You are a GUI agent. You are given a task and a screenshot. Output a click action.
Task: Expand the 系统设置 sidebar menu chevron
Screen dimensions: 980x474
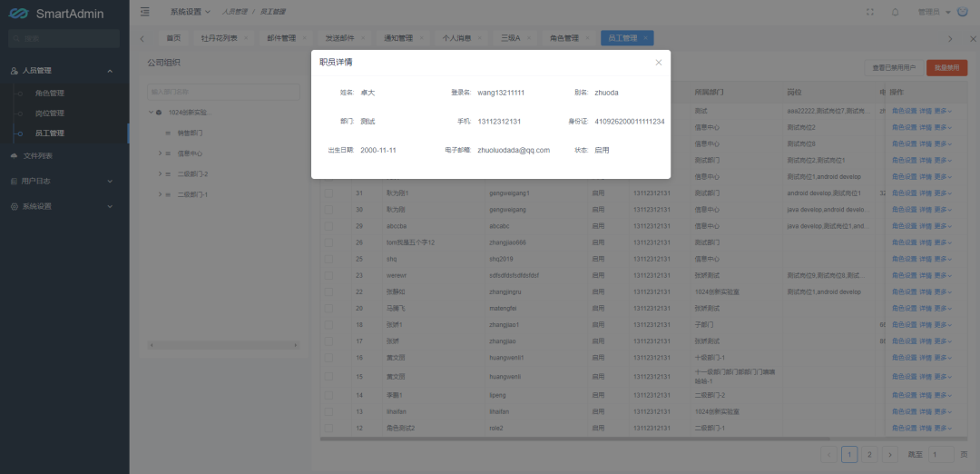tap(110, 206)
